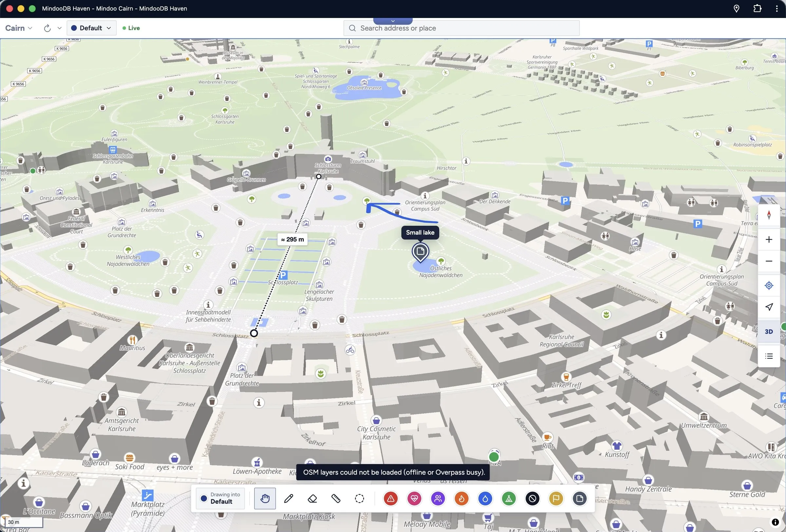Zoom in with the plus button
Screen dimensions: 786x532
click(769, 239)
